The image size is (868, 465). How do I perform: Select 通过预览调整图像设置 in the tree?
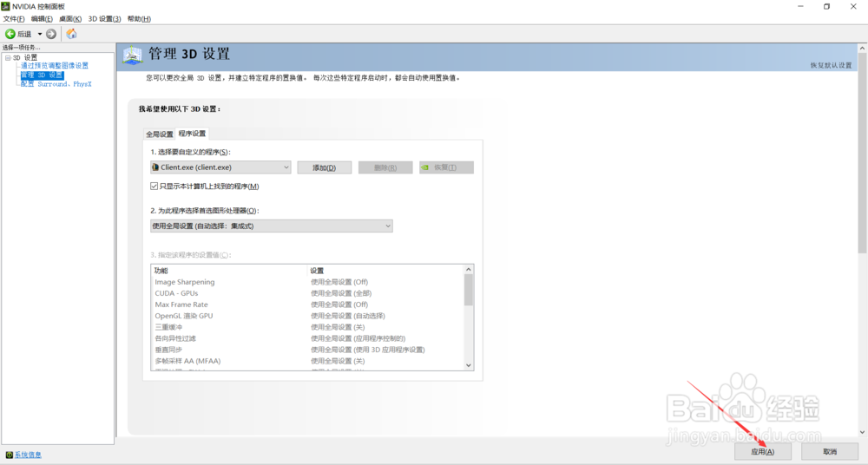[54, 65]
